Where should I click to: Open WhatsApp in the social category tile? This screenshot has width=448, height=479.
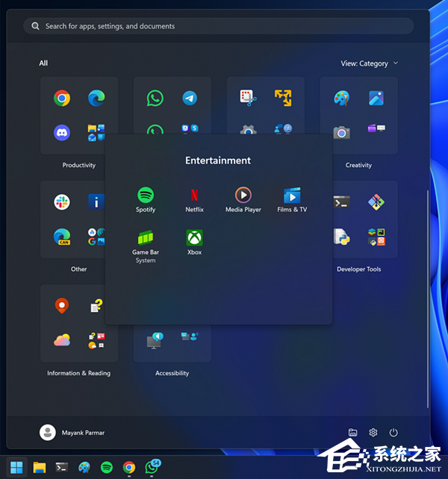pos(155,98)
